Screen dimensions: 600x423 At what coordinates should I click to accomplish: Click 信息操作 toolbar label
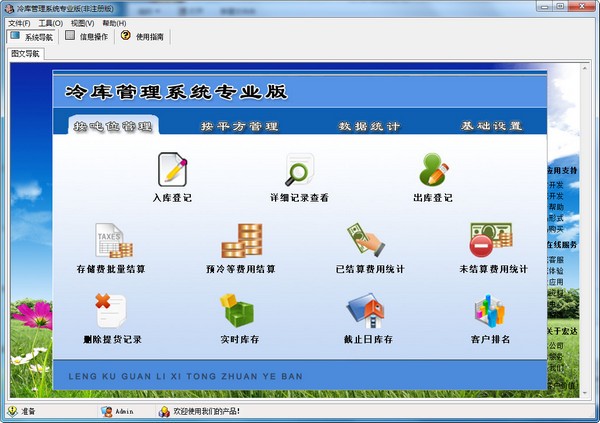pos(94,37)
